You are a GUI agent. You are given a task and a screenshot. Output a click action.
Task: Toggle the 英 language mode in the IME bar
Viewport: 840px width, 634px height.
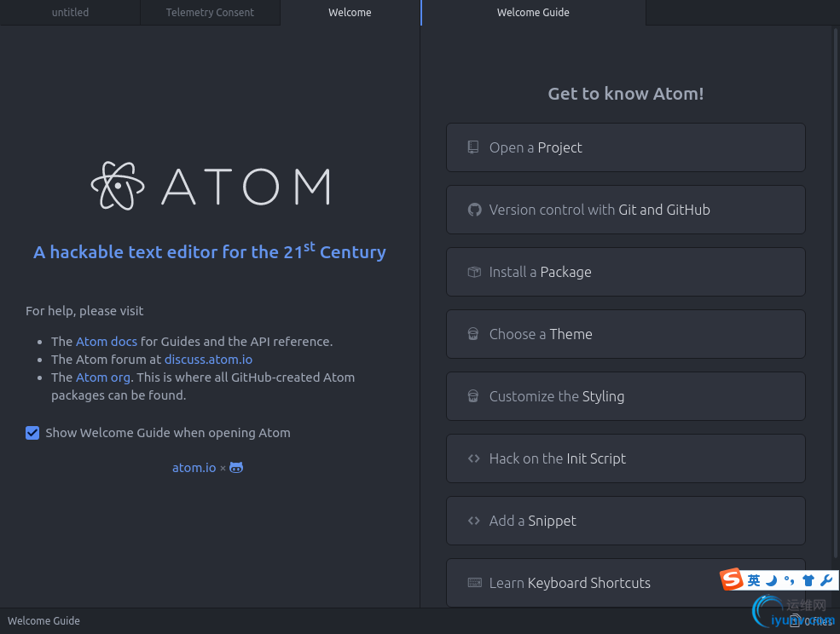pos(754,580)
